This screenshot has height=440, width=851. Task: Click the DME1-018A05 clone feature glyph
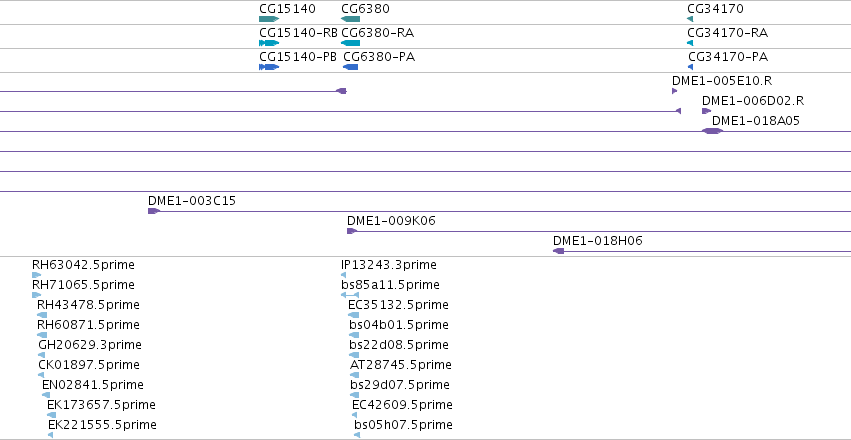[x=712, y=131]
